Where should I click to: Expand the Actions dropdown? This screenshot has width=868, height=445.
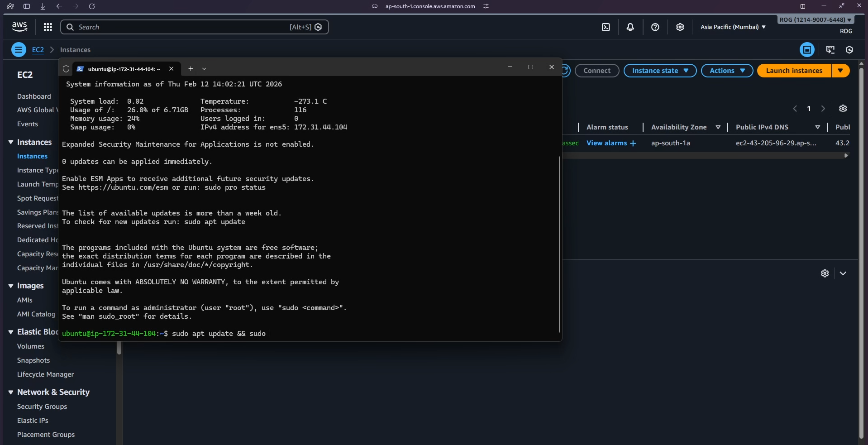pos(726,71)
